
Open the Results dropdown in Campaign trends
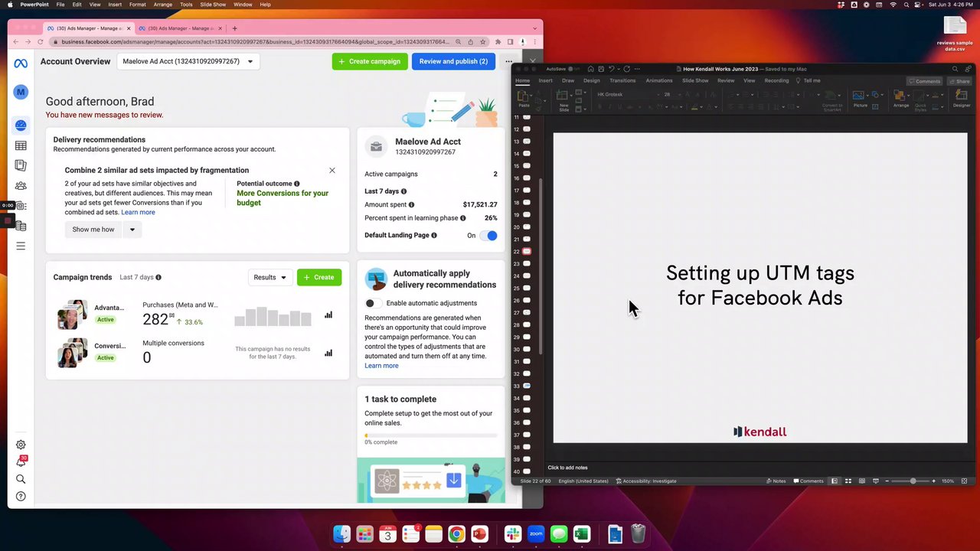pos(269,277)
